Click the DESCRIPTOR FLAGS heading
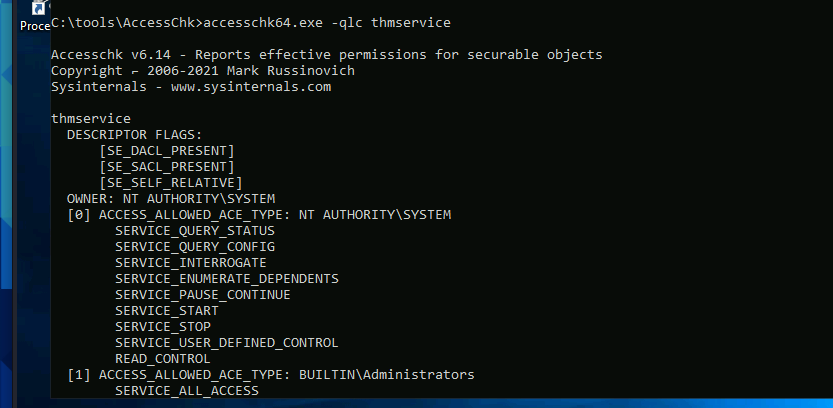Screen dimensions: 833x408 [x=135, y=134]
